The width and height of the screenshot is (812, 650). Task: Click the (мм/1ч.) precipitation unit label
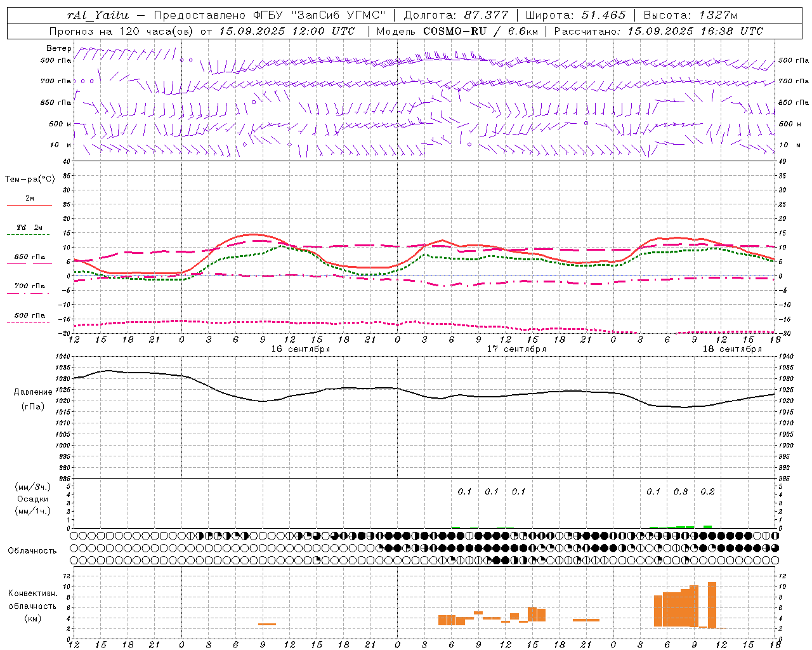pyautogui.click(x=33, y=511)
